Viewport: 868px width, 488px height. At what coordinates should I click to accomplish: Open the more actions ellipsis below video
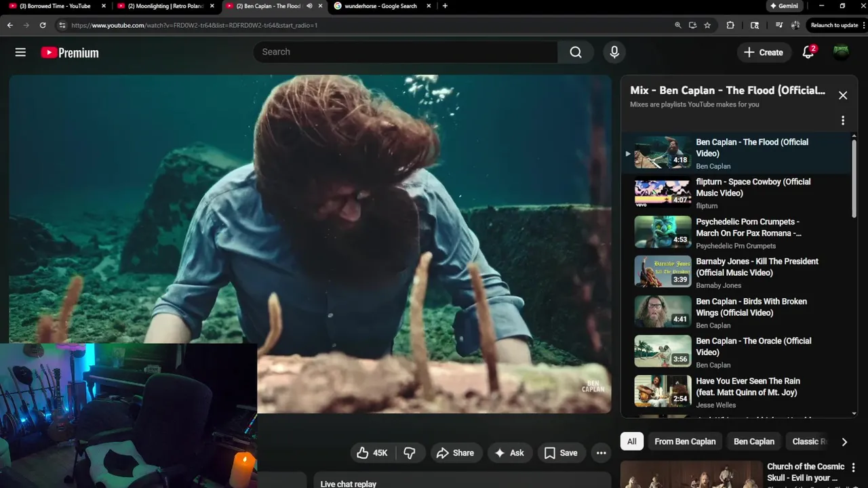[601, 453]
